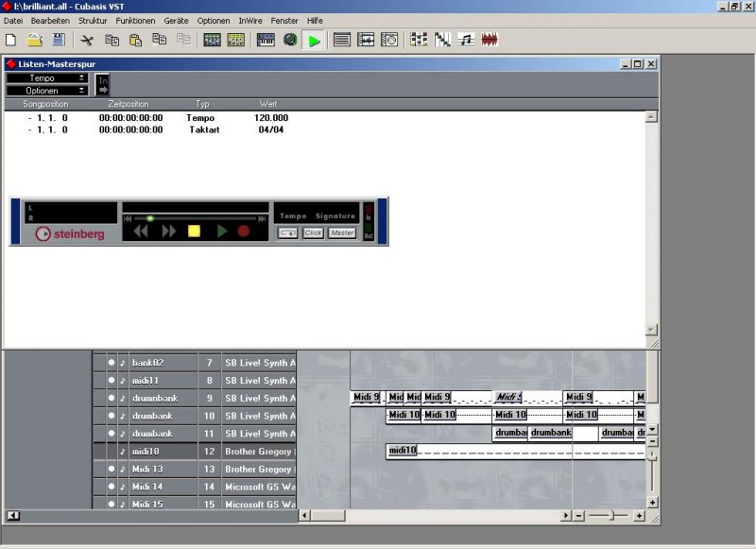
Task: Open the list editor icon in toolbar
Action: [342, 40]
